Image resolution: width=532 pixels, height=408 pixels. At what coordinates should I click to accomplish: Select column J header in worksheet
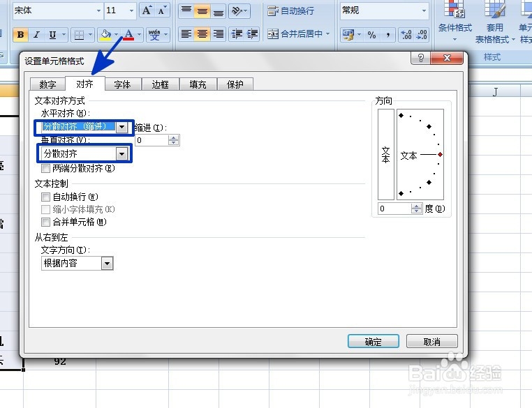click(x=495, y=91)
